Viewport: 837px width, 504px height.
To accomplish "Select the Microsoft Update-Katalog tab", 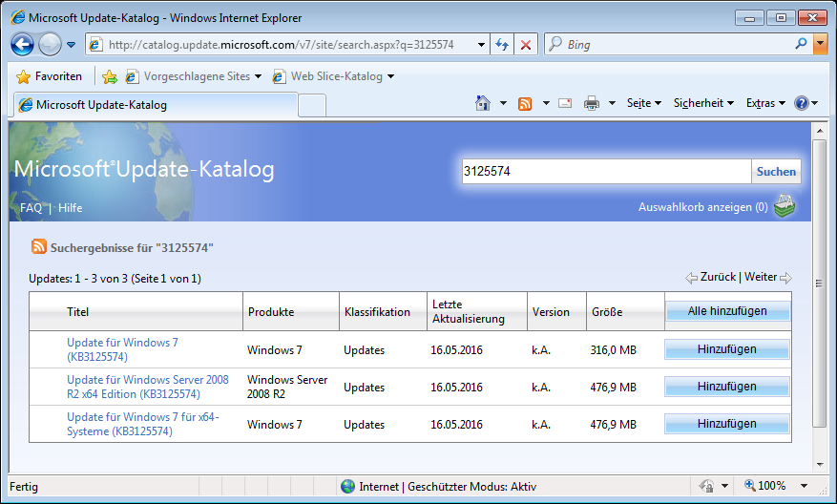I will pyautogui.click(x=156, y=105).
